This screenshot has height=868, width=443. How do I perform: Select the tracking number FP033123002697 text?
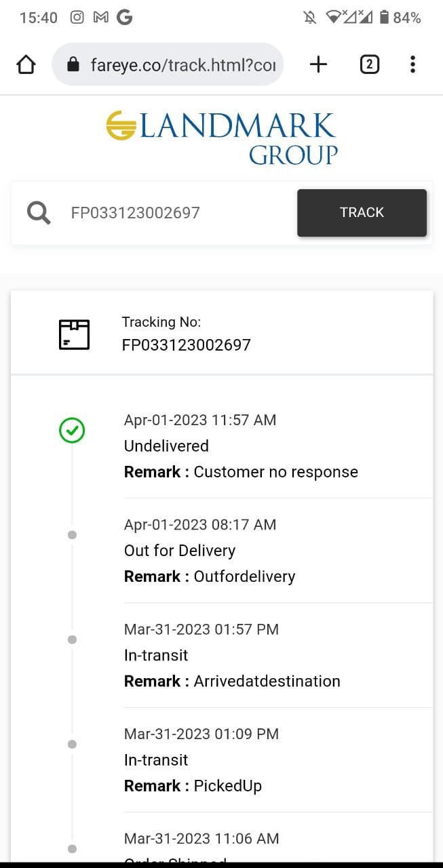click(x=187, y=345)
